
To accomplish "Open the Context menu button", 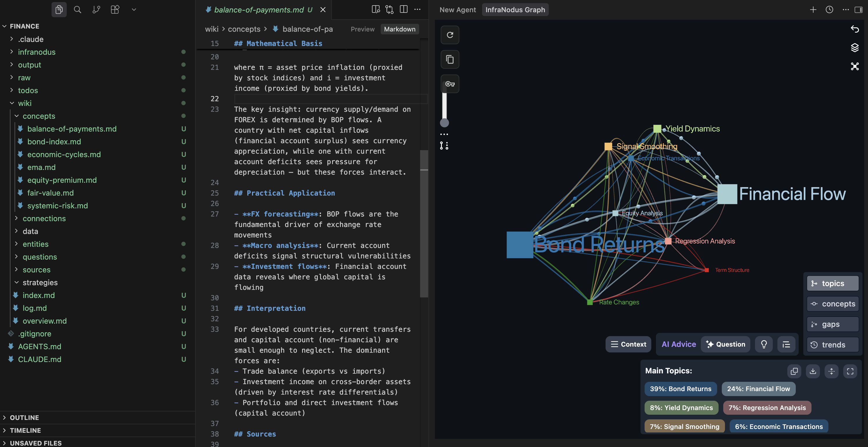I will coord(628,344).
